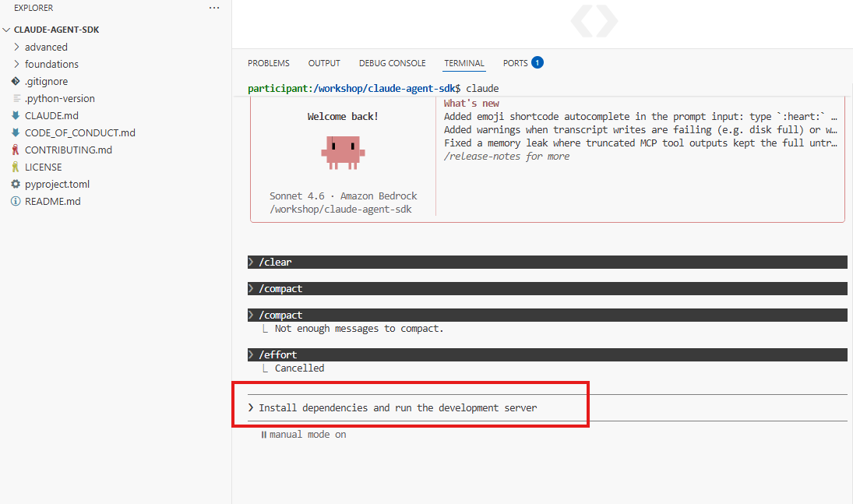This screenshot has height=504, width=853.
Task: Switch to the DEBUG CONSOLE tab
Action: (393, 63)
